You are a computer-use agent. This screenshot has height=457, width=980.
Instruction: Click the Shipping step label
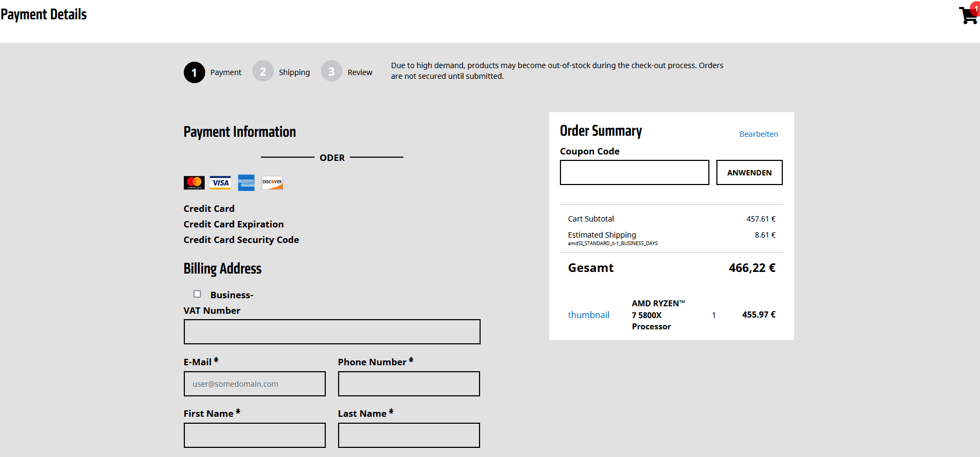click(x=294, y=72)
